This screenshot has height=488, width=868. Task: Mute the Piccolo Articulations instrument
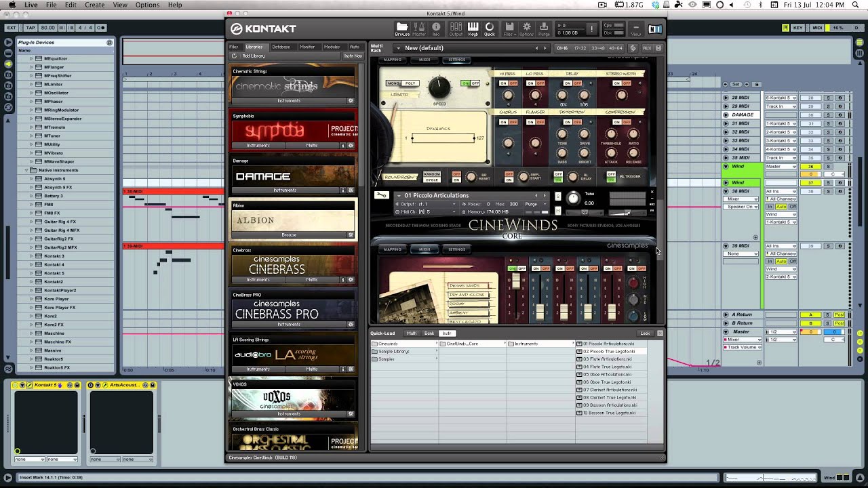tap(558, 211)
